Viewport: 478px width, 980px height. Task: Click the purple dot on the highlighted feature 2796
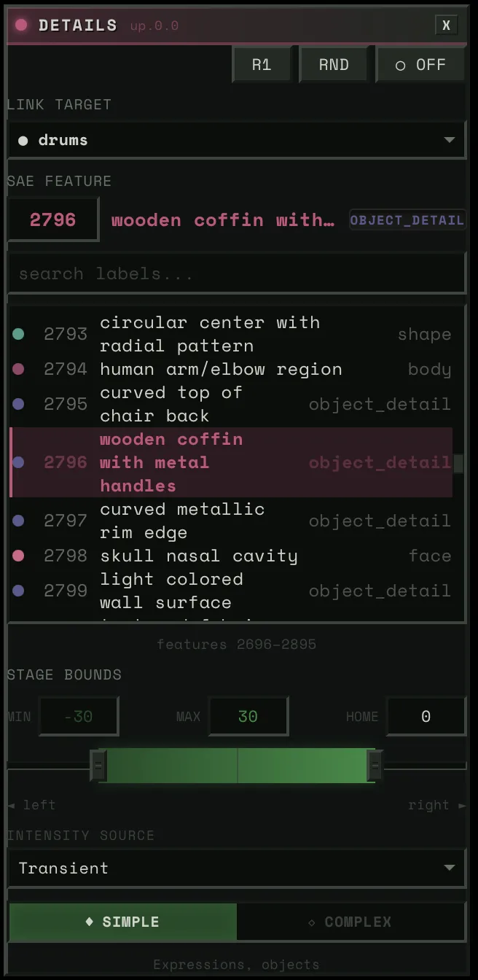tap(18, 462)
